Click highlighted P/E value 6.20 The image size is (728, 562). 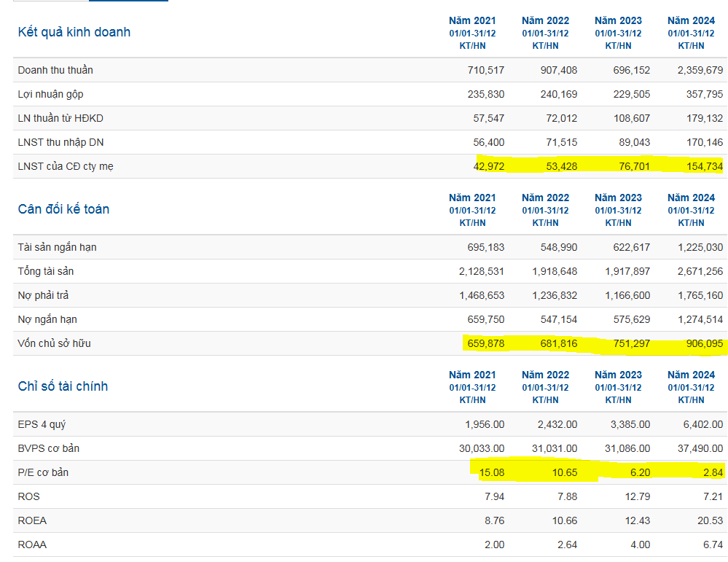641,473
